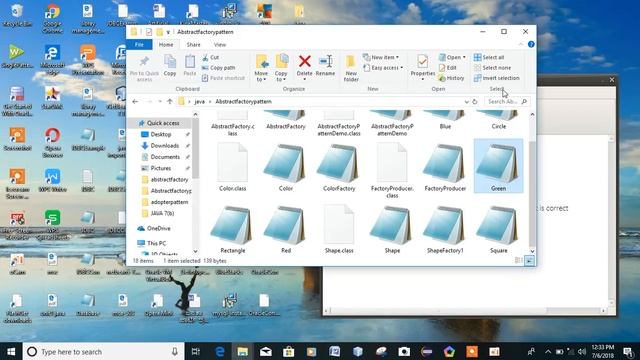
Task: Switch to large icons view button
Action: [529, 260]
